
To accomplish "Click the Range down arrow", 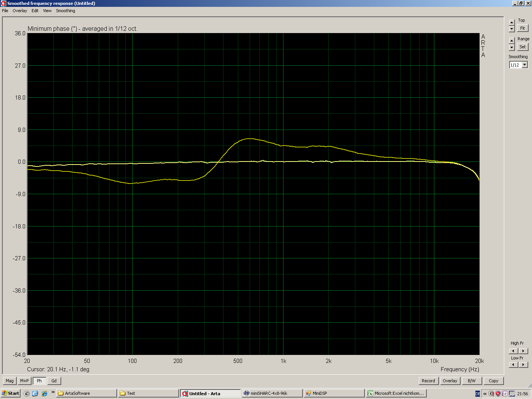I will tap(511, 47).
